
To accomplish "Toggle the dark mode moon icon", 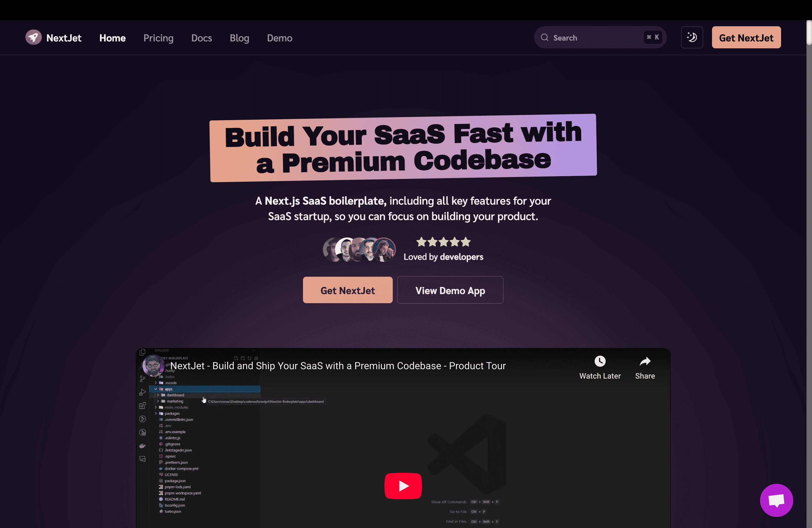I will [692, 38].
